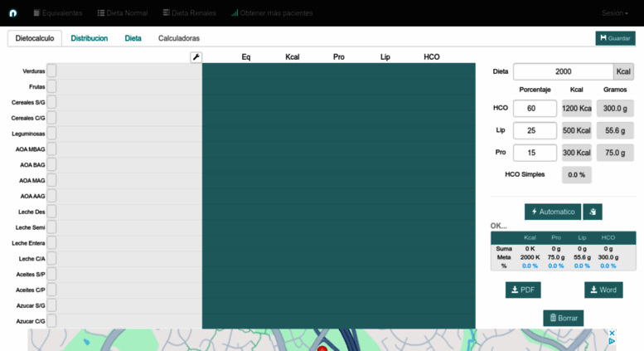Click the hand icon button beside Automatico
Screen dimensions: 644x351
pos(593,212)
